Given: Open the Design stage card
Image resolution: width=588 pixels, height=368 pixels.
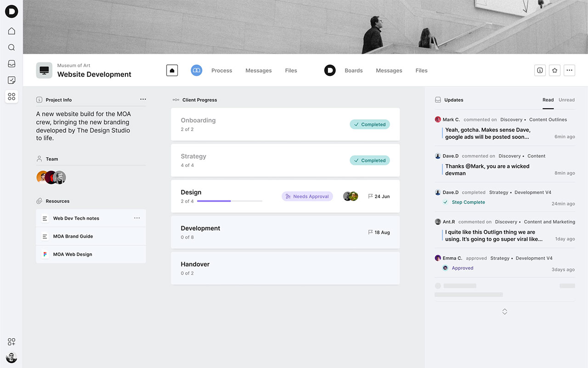Looking at the screenshot, I should pyautogui.click(x=285, y=196).
